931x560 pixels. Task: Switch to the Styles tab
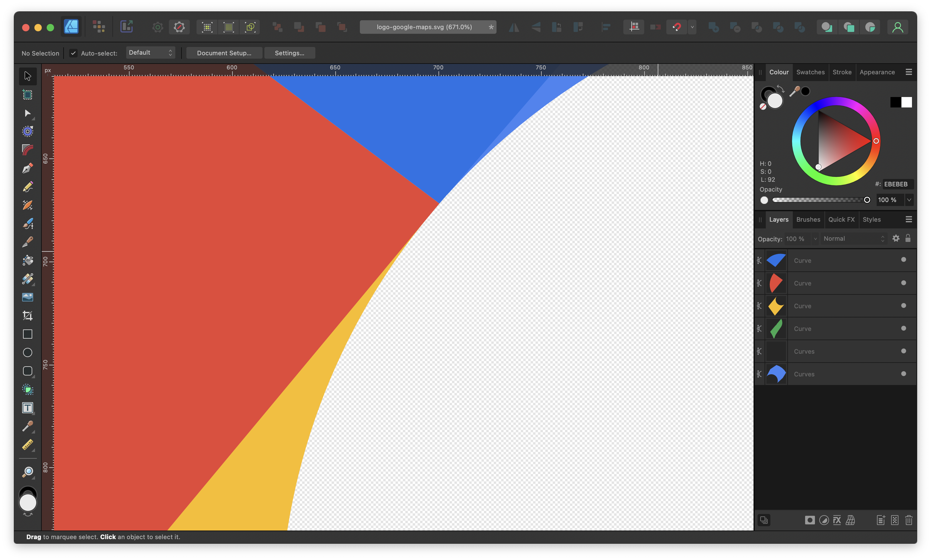click(x=871, y=219)
